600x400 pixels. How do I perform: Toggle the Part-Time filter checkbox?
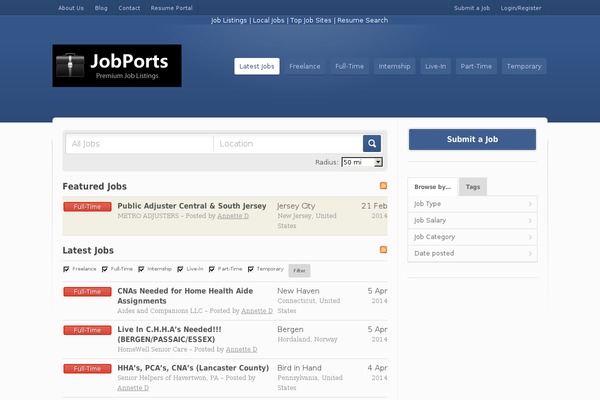point(212,269)
